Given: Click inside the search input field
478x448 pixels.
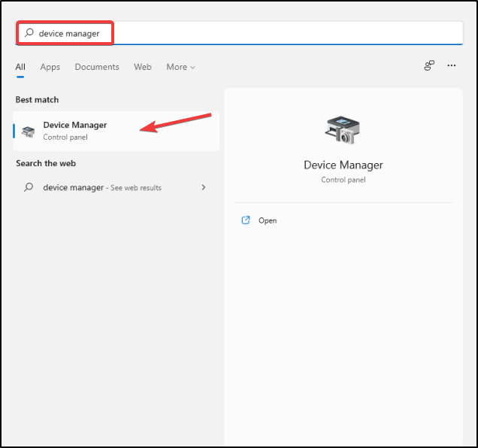Looking at the screenshot, I should point(239,33).
